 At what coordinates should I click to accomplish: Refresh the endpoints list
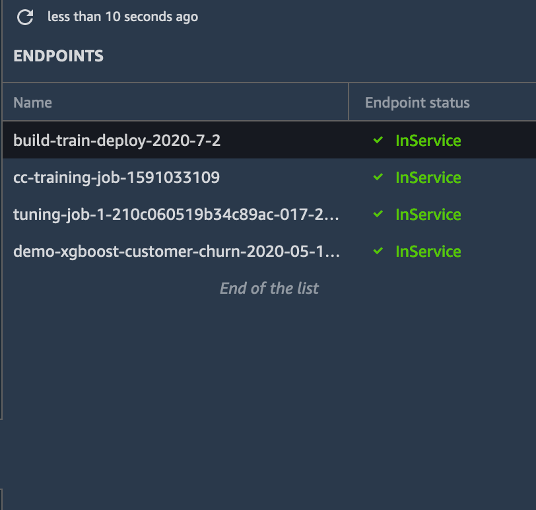tap(25, 17)
